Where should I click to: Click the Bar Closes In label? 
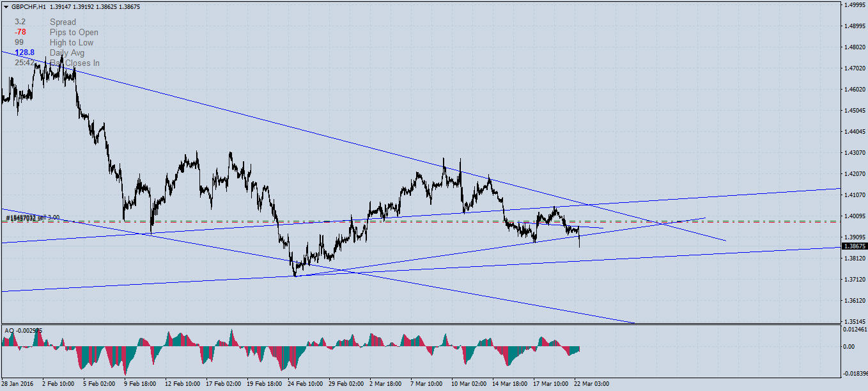[x=75, y=63]
